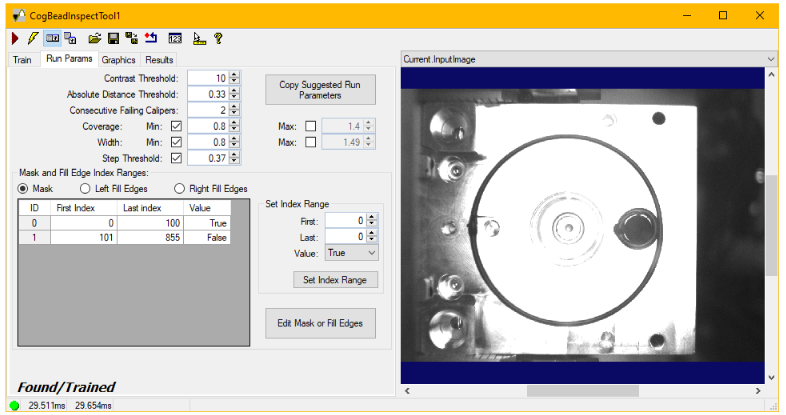786x415 pixels.
Task: Click the image horizontal scrollbar thumb
Action: tap(582, 391)
